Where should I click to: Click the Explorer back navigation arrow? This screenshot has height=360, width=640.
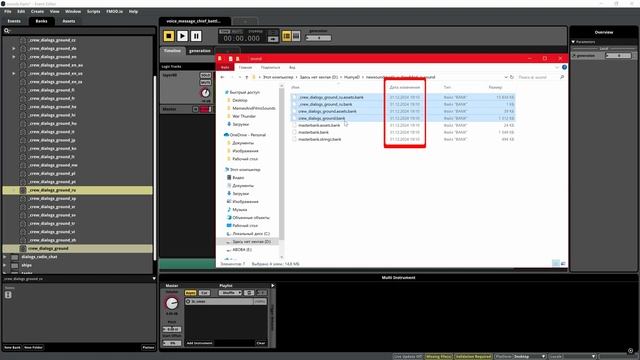[222, 77]
